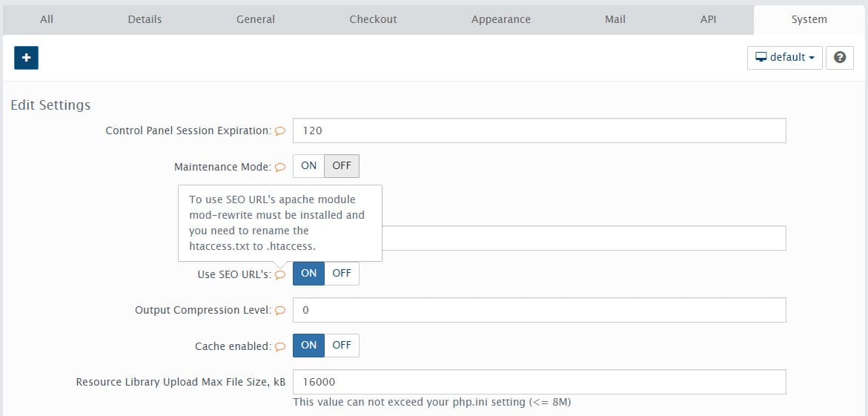Click the Upload Max File Size field
This screenshot has height=416, width=868.
pyautogui.click(x=539, y=382)
